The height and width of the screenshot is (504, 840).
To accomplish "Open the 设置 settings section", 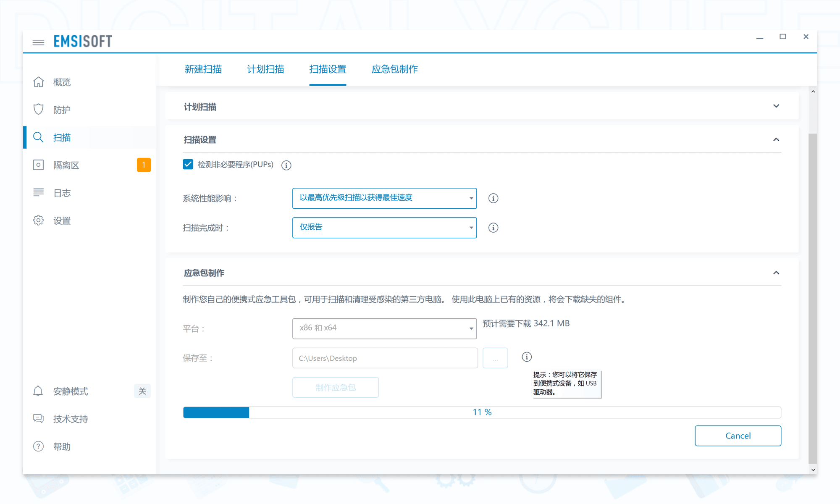I will (x=62, y=220).
